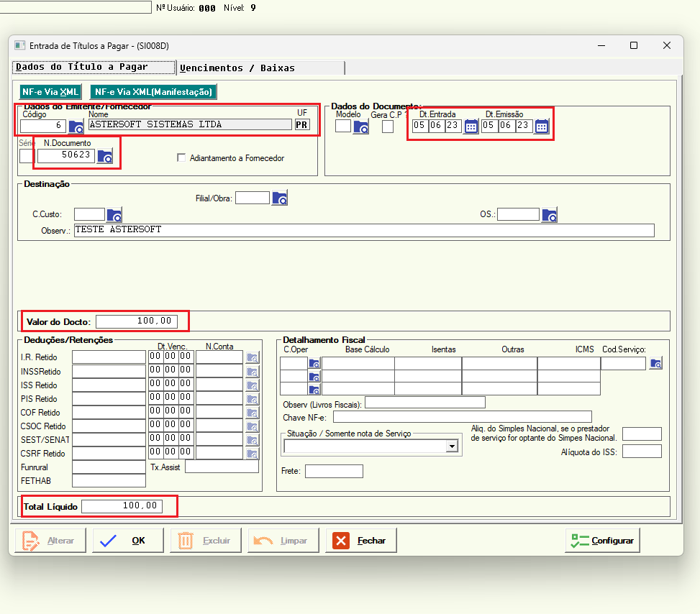Click the Total Líquido field

coord(122,506)
